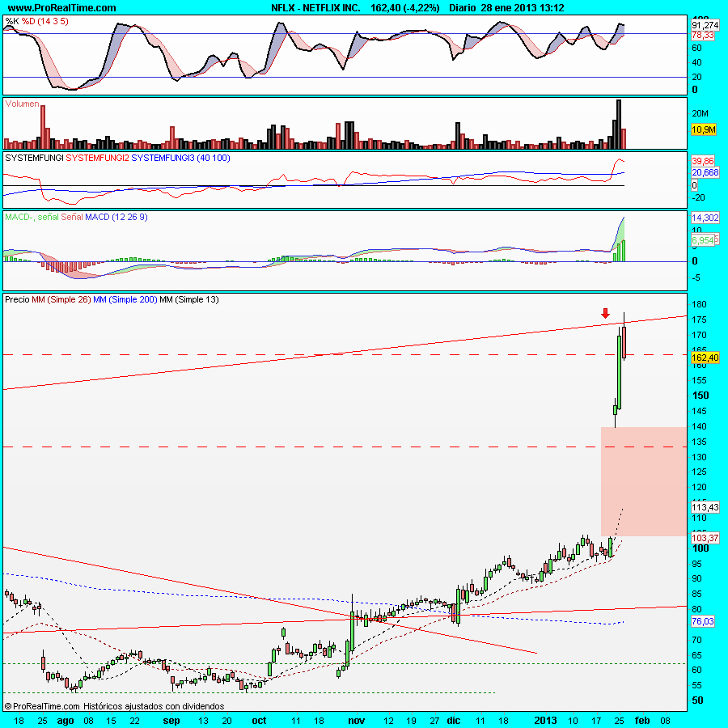Select the SYSTEMFUNGI legend label in black
The width and height of the screenshot is (728, 728).
click(x=34, y=158)
